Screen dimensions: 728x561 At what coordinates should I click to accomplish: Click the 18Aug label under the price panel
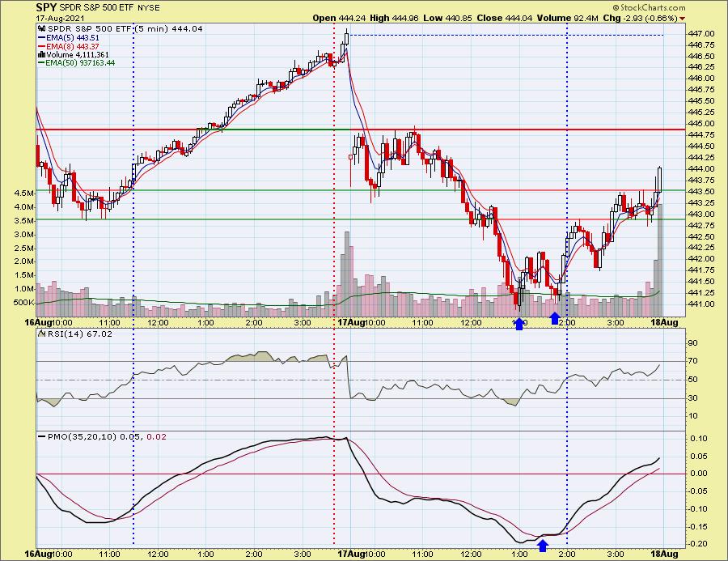pos(664,322)
